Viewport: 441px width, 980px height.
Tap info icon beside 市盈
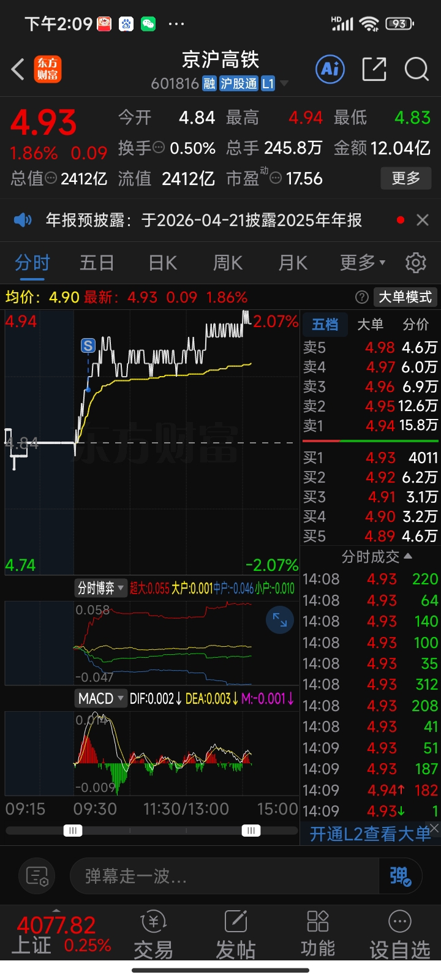(x=276, y=178)
